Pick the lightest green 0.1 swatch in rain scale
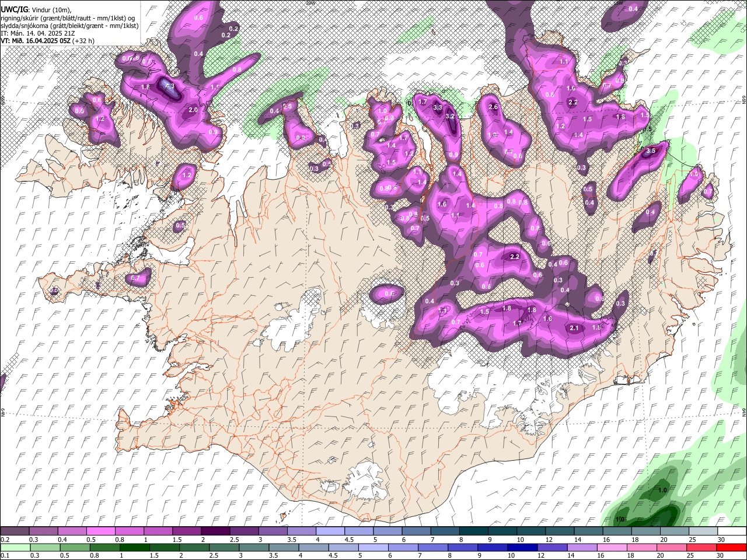The image size is (747, 560). (15, 547)
